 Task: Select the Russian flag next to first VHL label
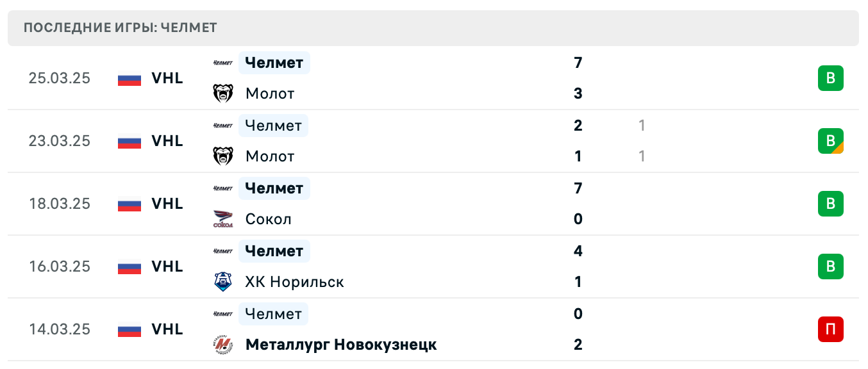(129, 78)
